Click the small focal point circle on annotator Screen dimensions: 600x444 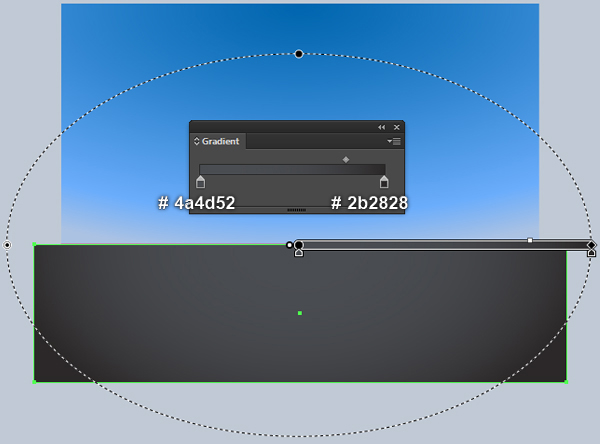pos(289,245)
